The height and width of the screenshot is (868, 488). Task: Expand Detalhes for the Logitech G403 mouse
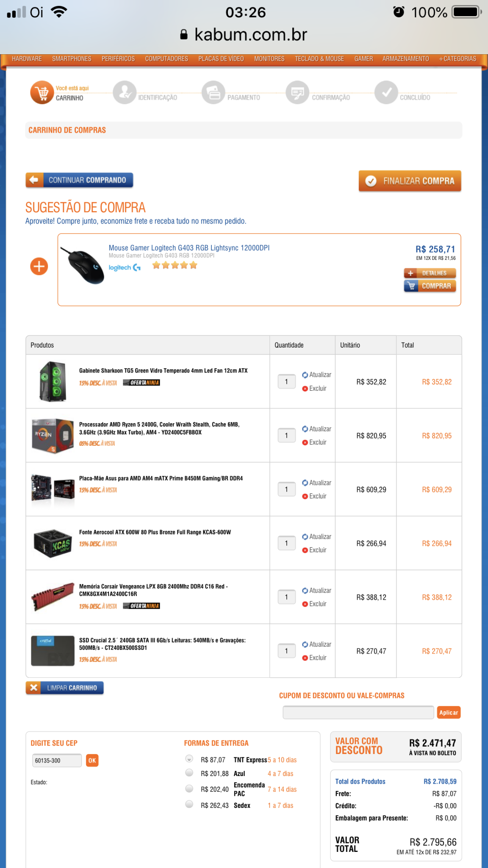coord(430,273)
